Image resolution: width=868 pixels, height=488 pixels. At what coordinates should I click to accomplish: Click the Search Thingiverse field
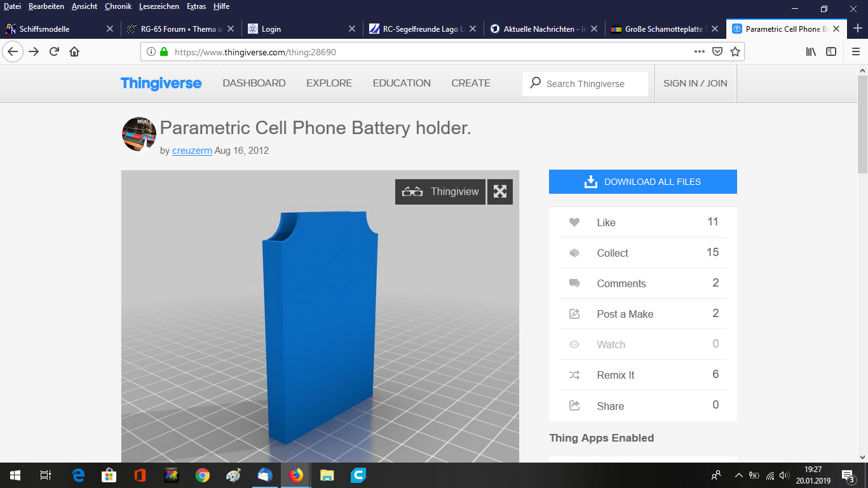tap(591, 84)
